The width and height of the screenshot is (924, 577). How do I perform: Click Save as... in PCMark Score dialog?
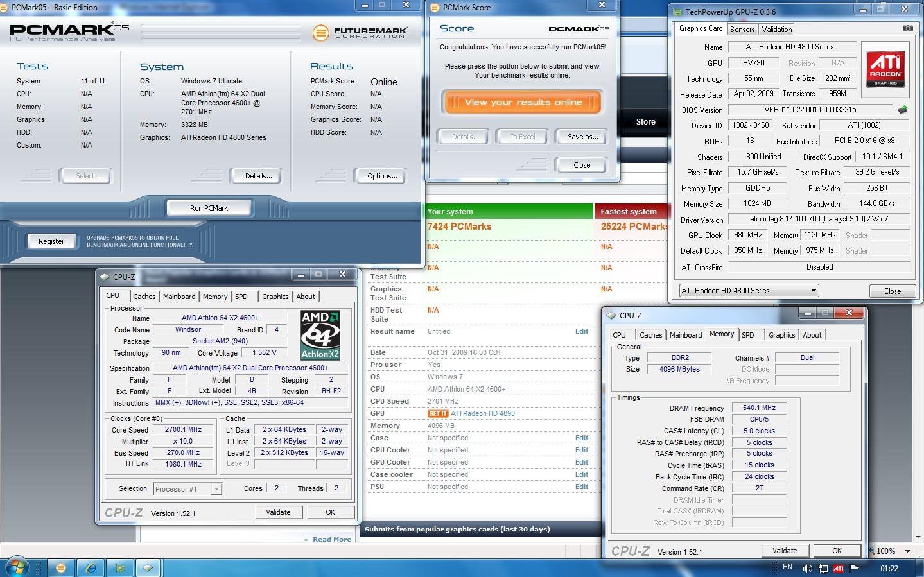coord(582,137)
